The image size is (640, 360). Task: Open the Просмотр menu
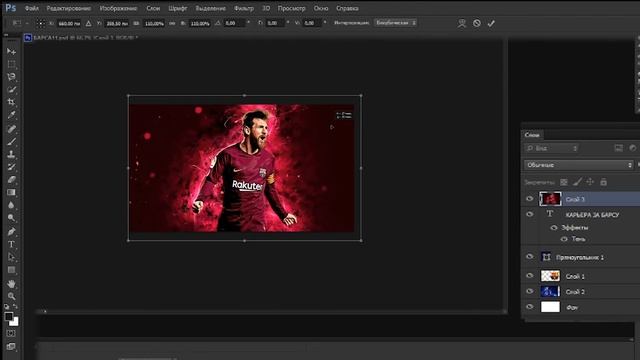291,8
